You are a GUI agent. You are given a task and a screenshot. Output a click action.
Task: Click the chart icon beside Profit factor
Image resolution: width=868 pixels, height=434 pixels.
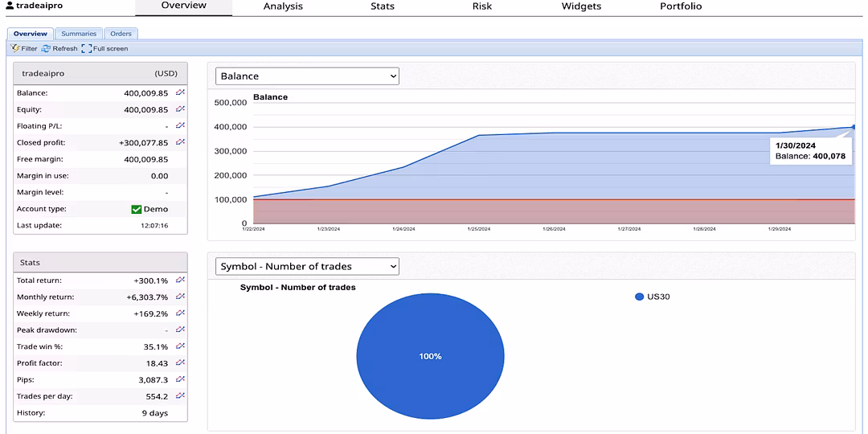tap(180, 362)
